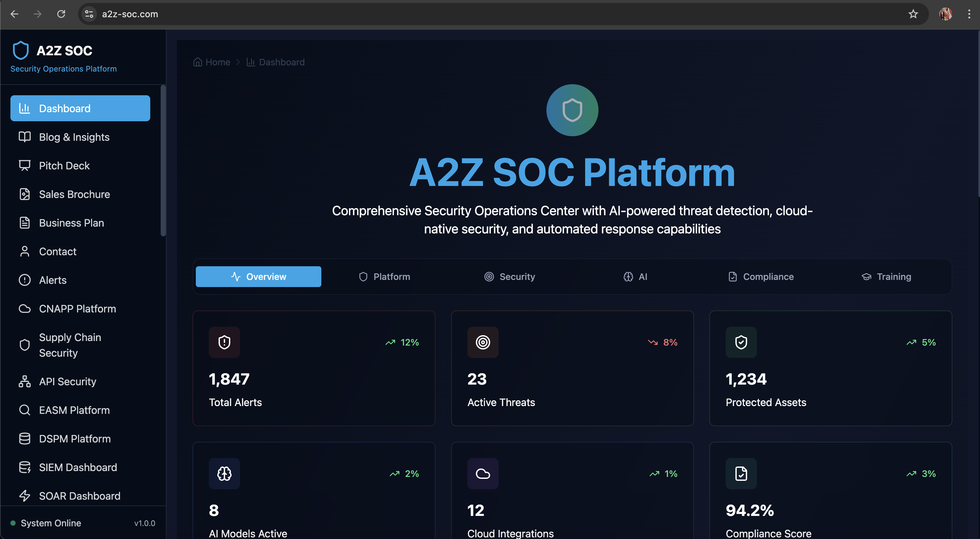Viewport: 980px width, 539px height.
Task: Click the SIEM Dashboard database icon
Action: tap(25, 467)
